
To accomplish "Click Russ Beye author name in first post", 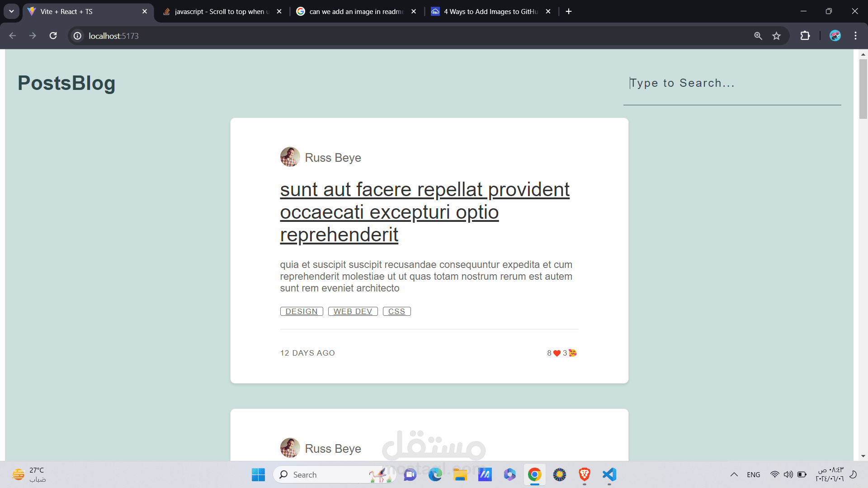I will tap(333, 158).
